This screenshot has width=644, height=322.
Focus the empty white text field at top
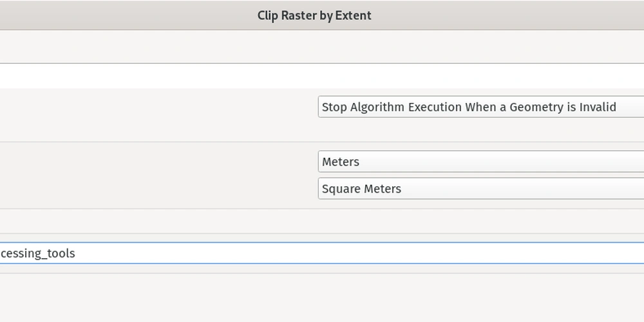point(322,76)
